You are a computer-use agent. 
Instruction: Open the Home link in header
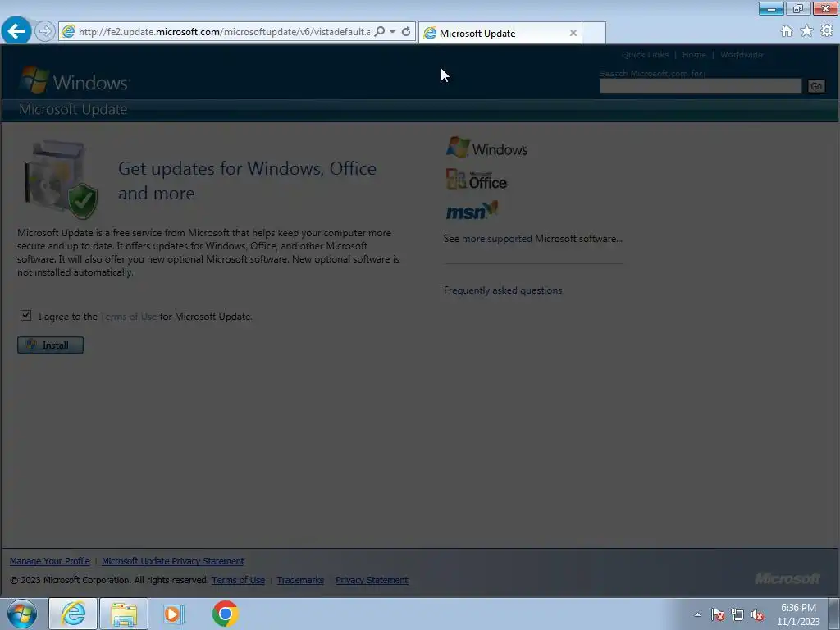694,55
